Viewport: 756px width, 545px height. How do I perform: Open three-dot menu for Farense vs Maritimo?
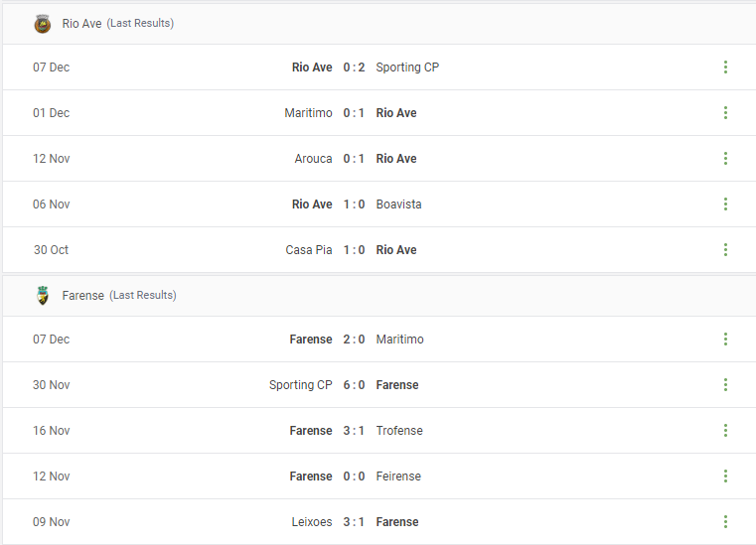tap(725, 340)
